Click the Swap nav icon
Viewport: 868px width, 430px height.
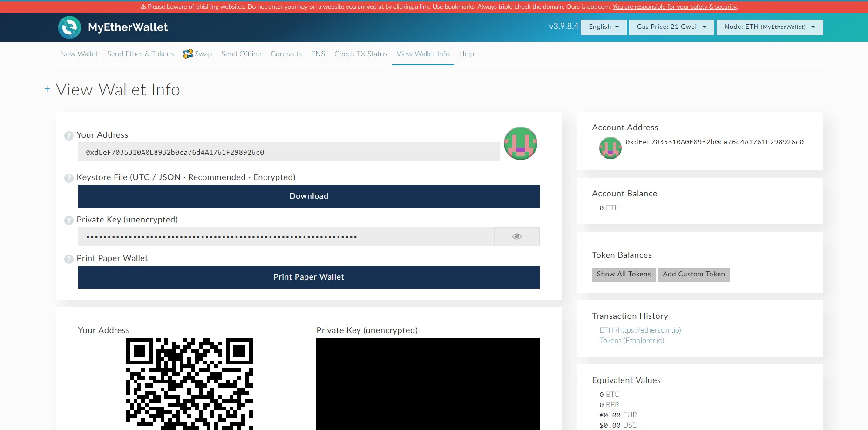188,54
